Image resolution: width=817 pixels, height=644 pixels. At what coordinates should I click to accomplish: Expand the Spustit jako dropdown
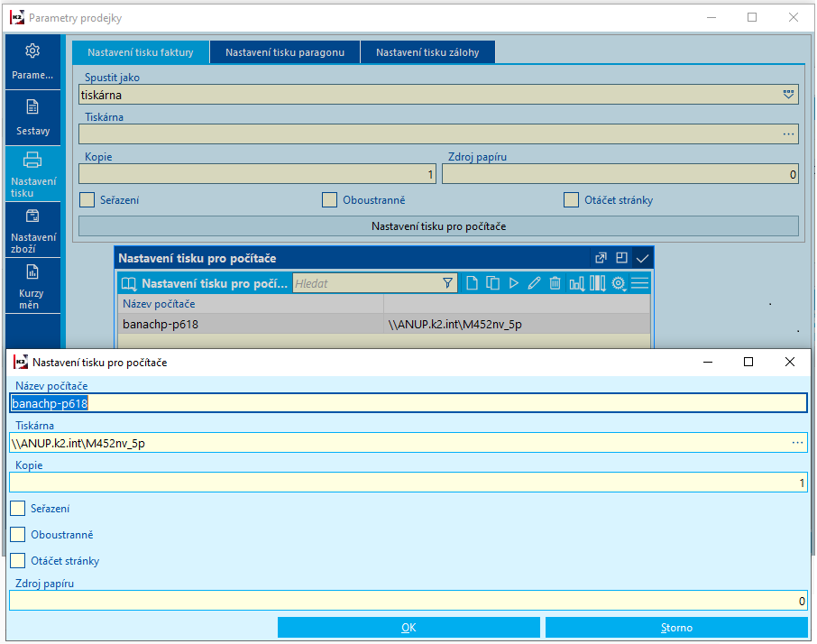788,95
